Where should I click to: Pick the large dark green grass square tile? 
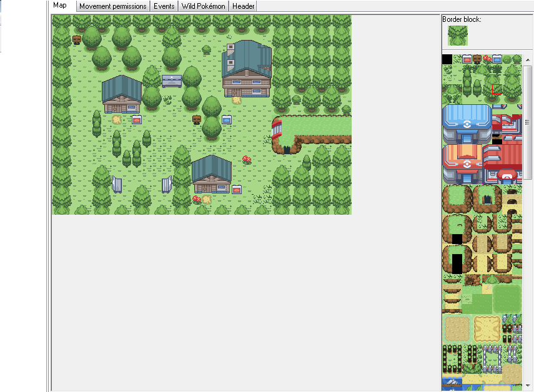pyautogui.click(x=507, y=299)
